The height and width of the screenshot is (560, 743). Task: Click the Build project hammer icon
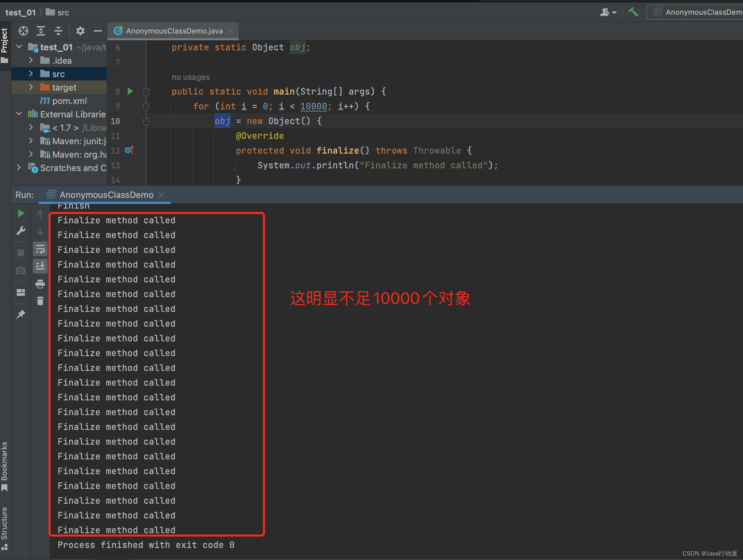pyautogui.click(x=633, y=12)
